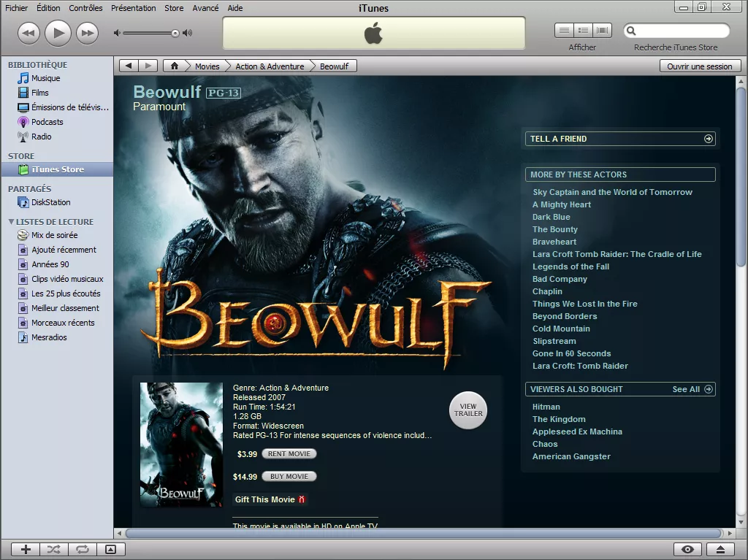
Task: Click the View Trailer round button
Action: coord(468,410)
